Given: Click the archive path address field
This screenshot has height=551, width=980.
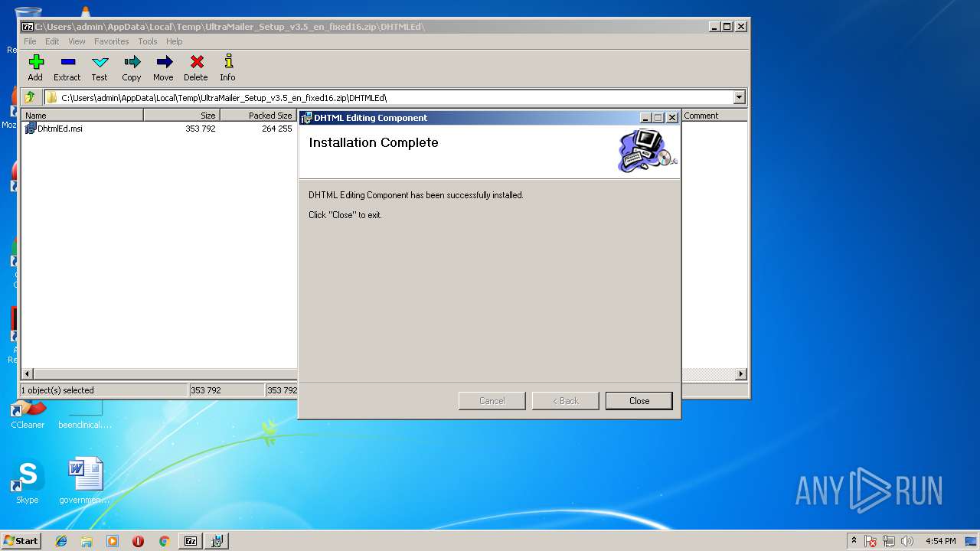Looking at the screenshot, I should point(389,97).
